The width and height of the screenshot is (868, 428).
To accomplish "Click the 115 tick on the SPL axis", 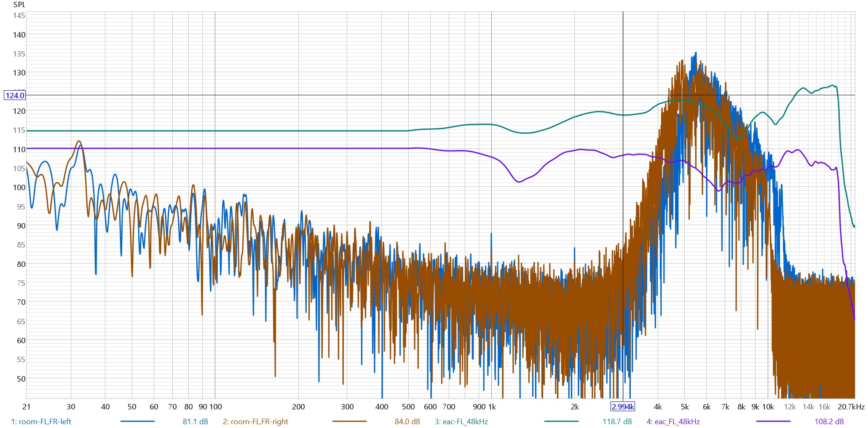I will (x=19, y=130).
